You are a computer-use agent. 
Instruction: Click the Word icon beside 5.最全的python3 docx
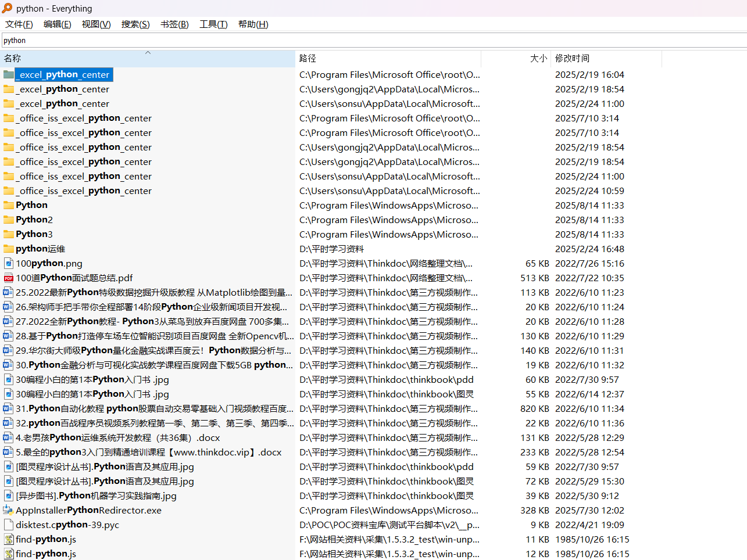[x=8, y=452]
